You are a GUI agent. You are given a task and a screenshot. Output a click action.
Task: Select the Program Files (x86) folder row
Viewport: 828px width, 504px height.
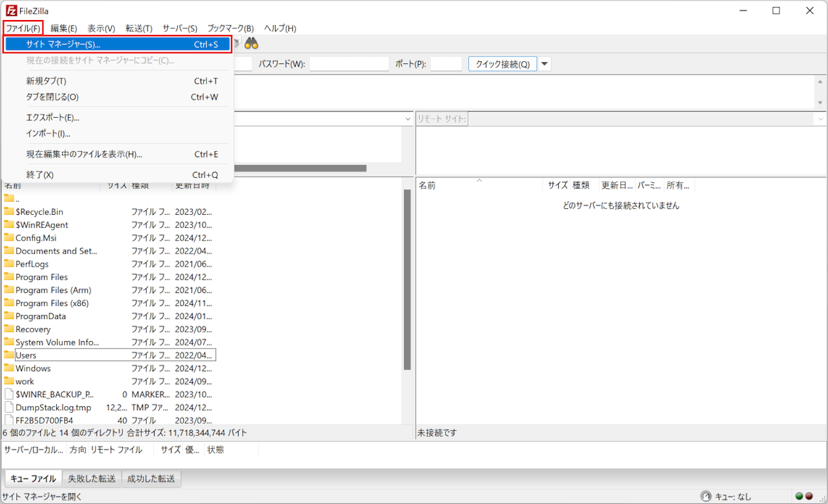109,303
